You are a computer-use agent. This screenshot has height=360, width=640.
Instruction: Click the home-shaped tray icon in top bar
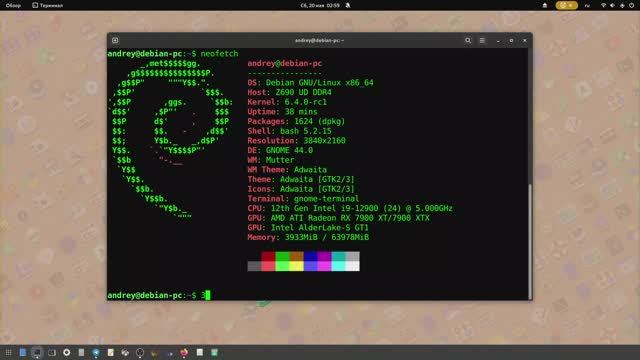pos(544,5)
